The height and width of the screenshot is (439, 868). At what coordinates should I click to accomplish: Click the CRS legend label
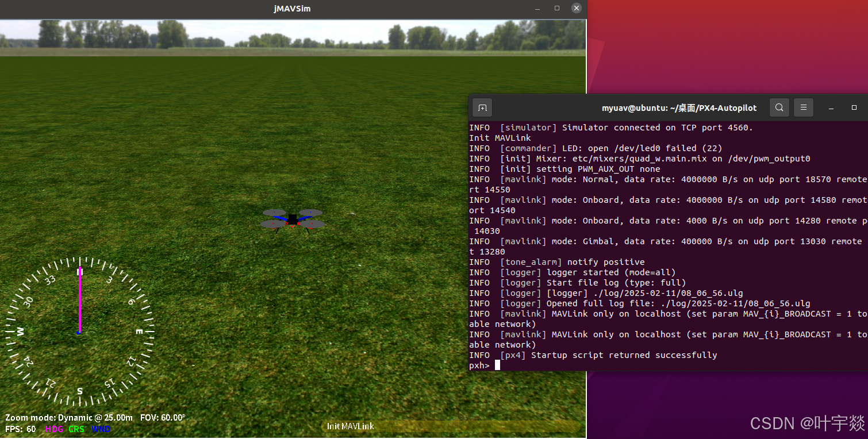coord(76,429)
